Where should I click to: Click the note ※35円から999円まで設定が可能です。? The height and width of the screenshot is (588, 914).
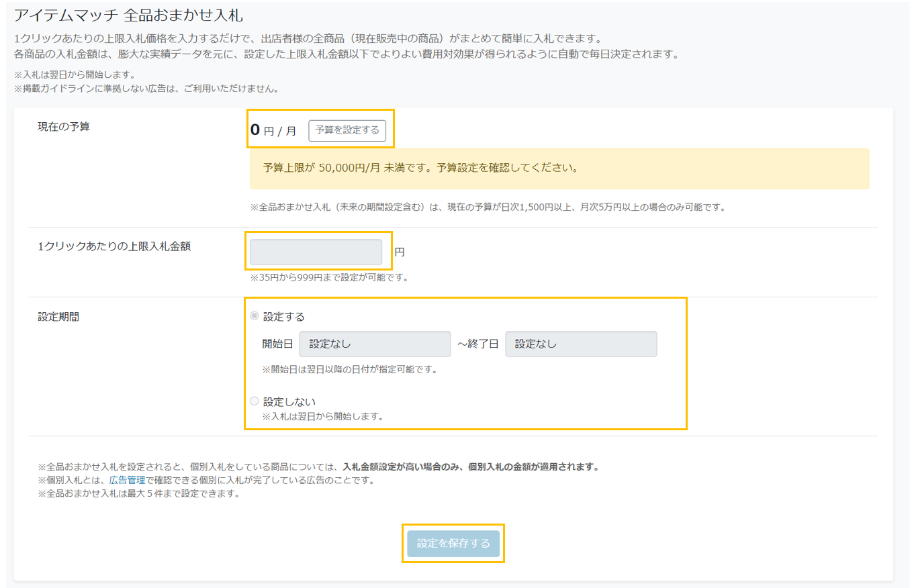(329, 277)
